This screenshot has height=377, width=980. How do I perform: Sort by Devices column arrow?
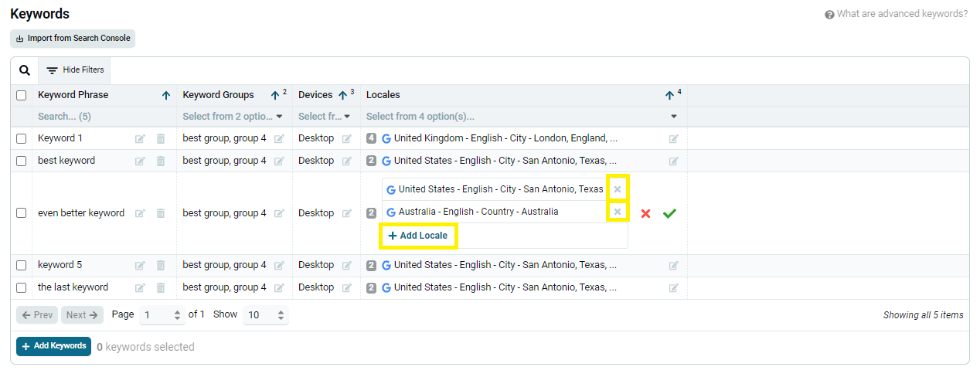342,96
